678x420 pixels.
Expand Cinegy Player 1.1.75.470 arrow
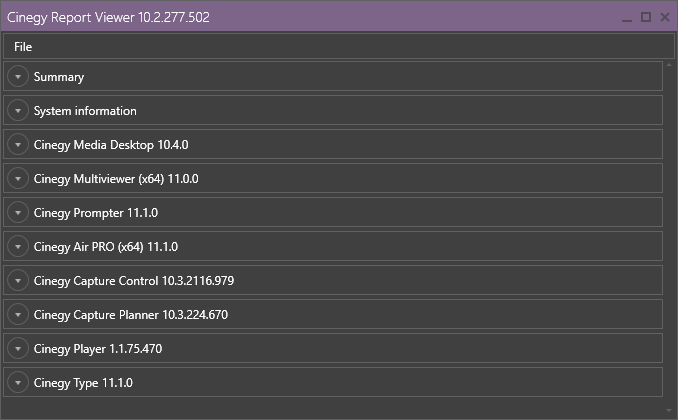click(x=18, y=349)
